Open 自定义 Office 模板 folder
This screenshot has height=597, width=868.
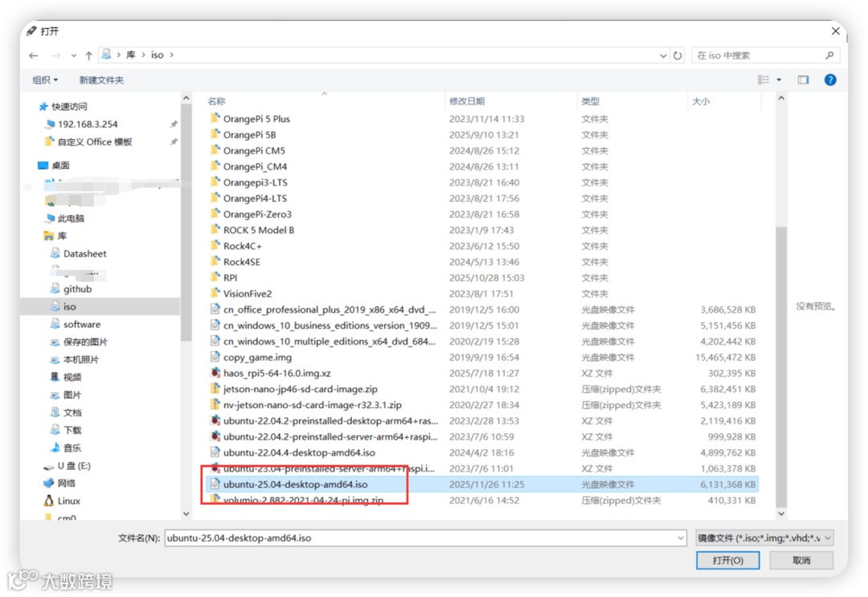(95, 141)
